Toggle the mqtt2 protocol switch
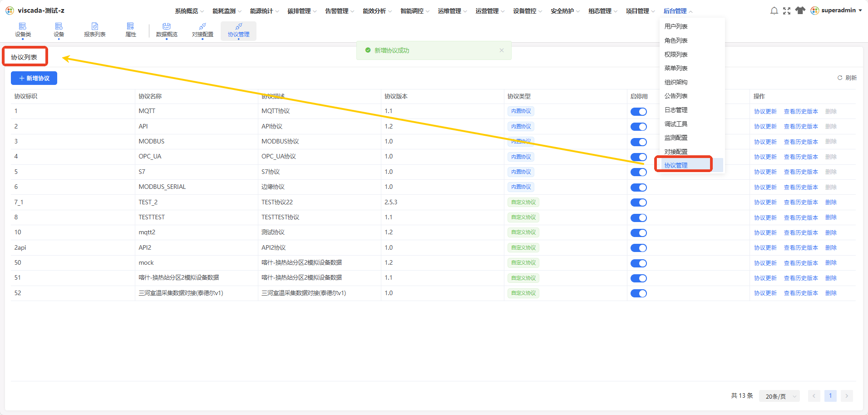This screenshot has width=868, height=415. pyautogui.click(x=638, y=233)
